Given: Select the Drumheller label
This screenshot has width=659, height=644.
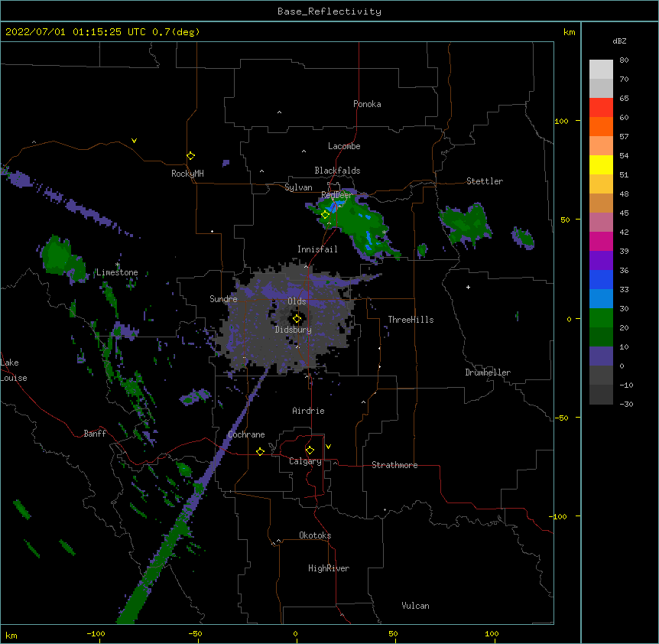Looking at the screenshot, I should [x=488, y=372].
